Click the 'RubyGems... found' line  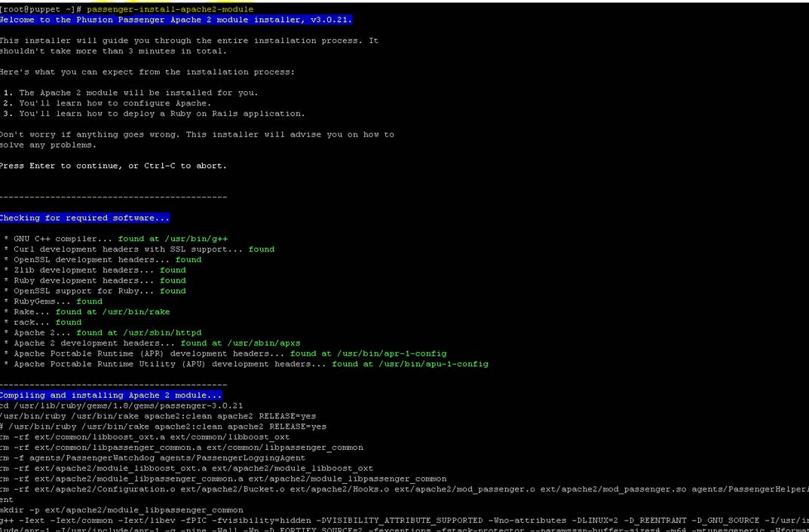53,301
